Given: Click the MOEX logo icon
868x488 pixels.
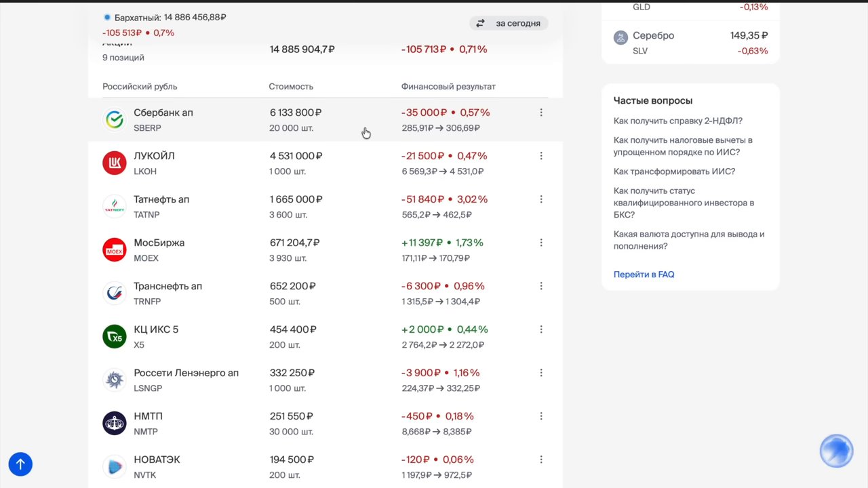Looking at the screenshot, I should point(115,250).
